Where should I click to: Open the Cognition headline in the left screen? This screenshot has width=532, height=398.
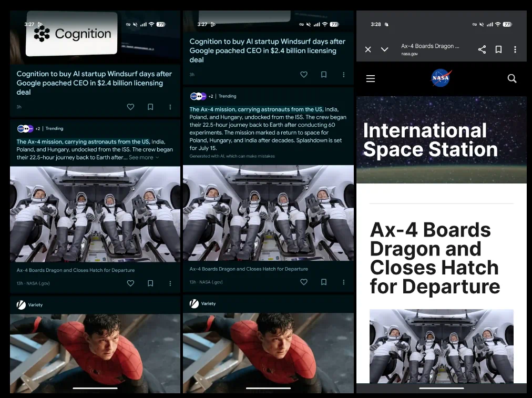(x=94, y=83)
